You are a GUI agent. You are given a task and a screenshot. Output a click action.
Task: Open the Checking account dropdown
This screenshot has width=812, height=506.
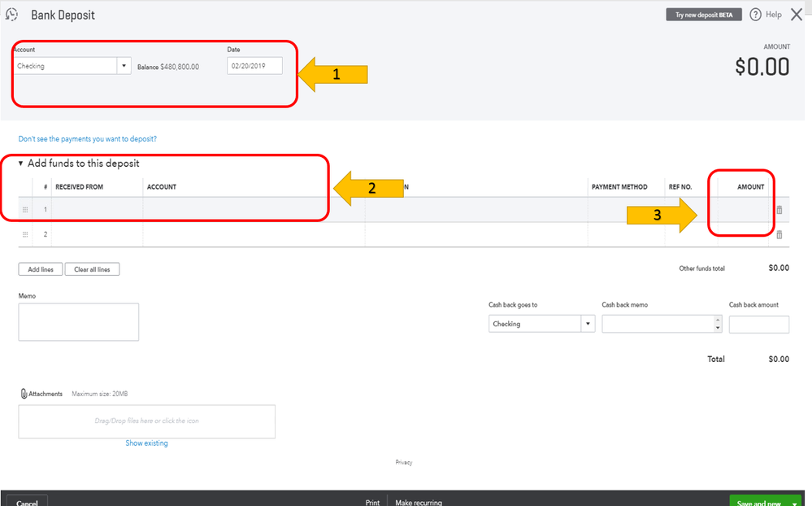(x=124, y=66)
